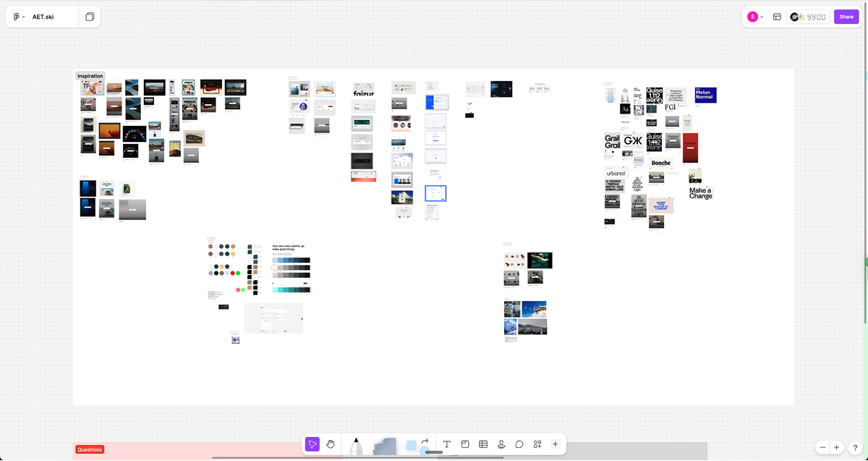Add a Section with the section tool
The image size is (868, 461).
point(465,444)
